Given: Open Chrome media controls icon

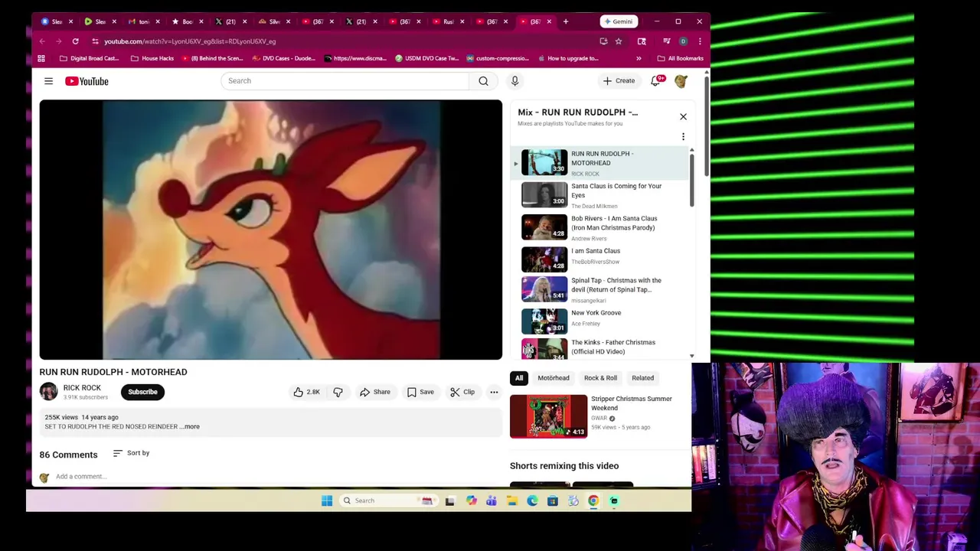Looking at the screenshot, I should [667, 41].
